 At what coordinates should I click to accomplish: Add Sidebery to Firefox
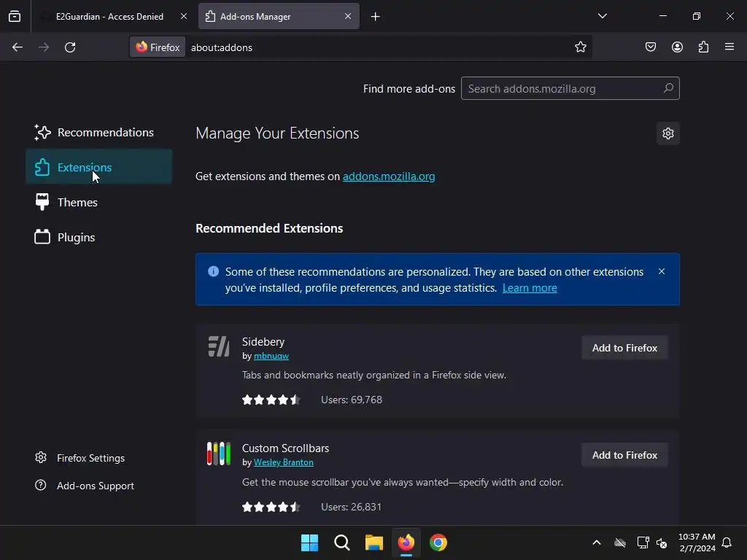coord(624,348)
